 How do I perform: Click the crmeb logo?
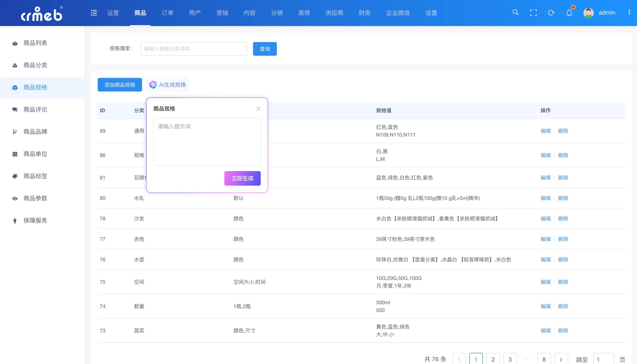coord(42,13)
